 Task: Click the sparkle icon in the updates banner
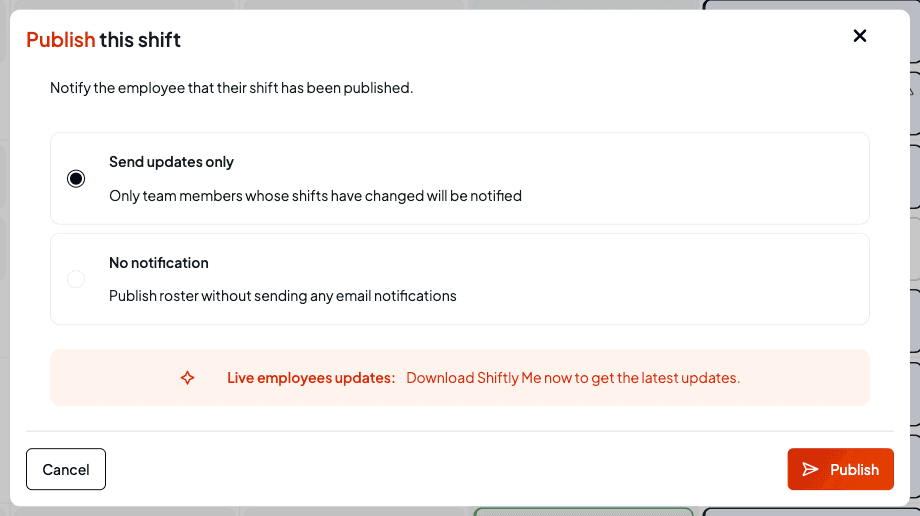click(187, 377)
